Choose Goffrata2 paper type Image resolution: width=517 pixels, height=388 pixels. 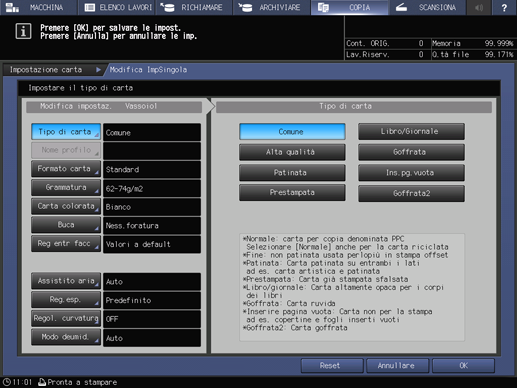[x=411, y=193]
